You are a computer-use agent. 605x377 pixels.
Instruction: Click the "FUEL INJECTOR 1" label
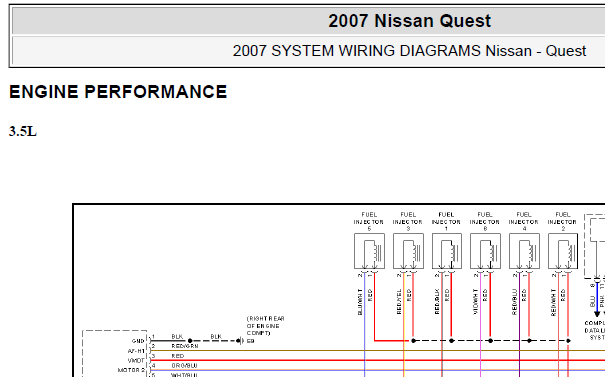(x=446, y=221)
